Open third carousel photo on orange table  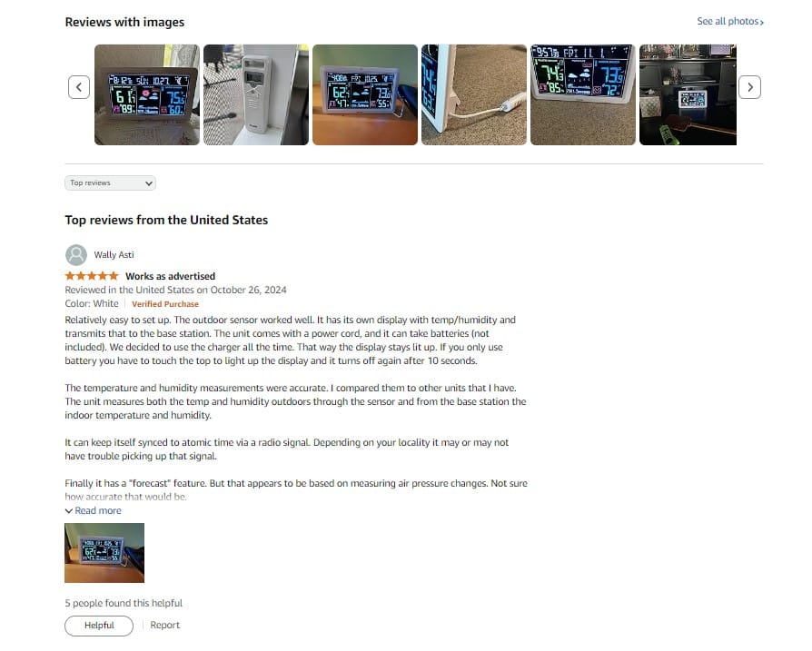[365, 94]
